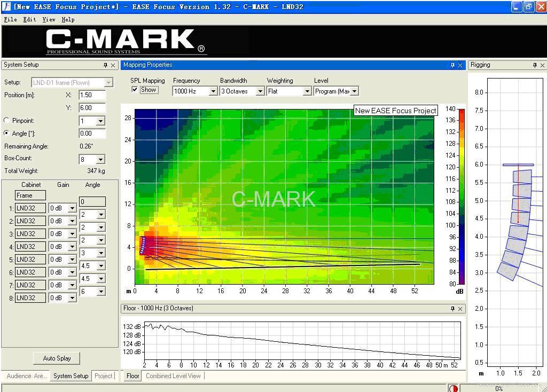The image size is (547, 392).
Task: Select cabinet 3 LND32 field
Action: click(30, 234)
